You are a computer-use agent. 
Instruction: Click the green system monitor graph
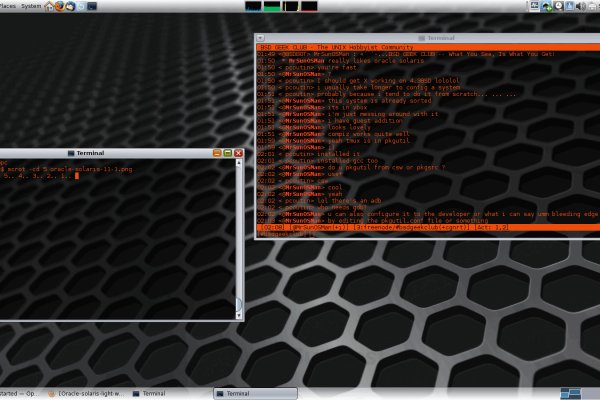tap(272, 6)
